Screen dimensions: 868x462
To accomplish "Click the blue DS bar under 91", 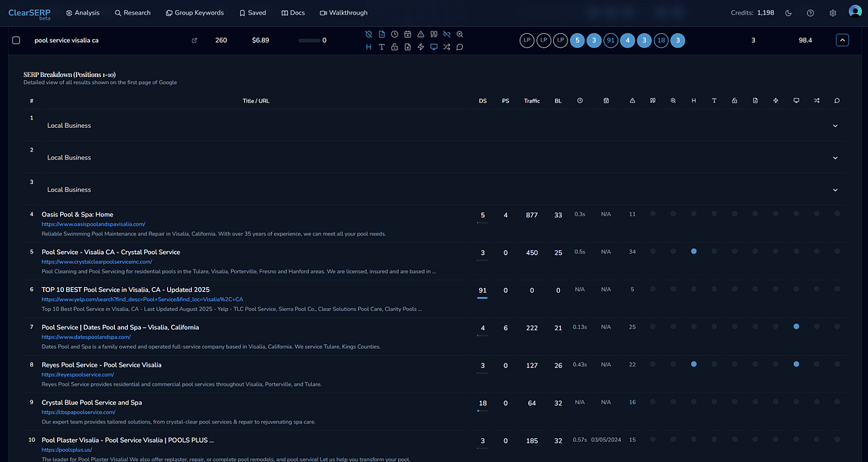I will (x=482, y=298).
